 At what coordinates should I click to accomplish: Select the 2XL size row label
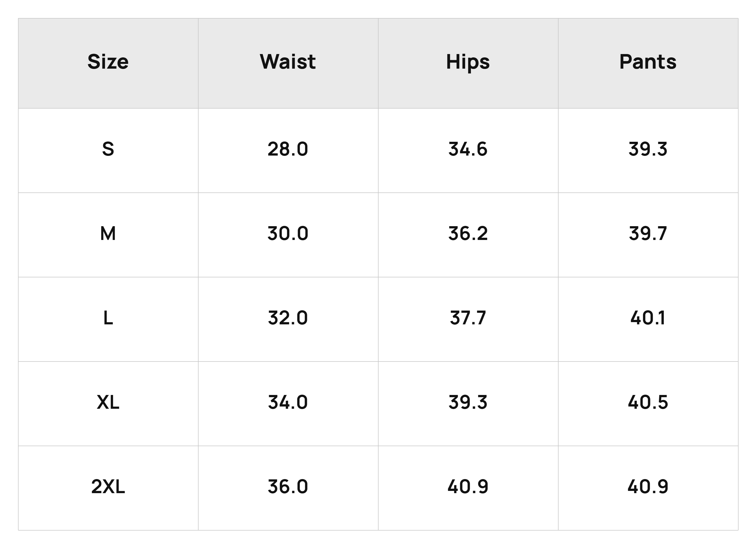point(108,486)
